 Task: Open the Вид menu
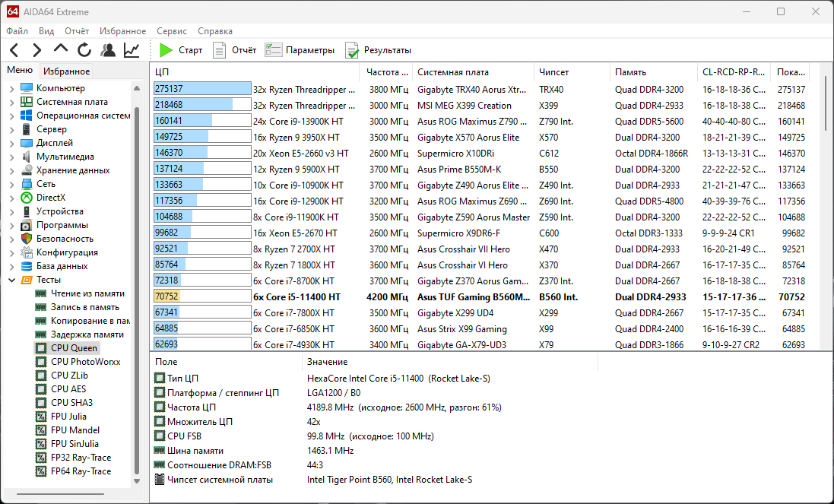pos(46,31)
